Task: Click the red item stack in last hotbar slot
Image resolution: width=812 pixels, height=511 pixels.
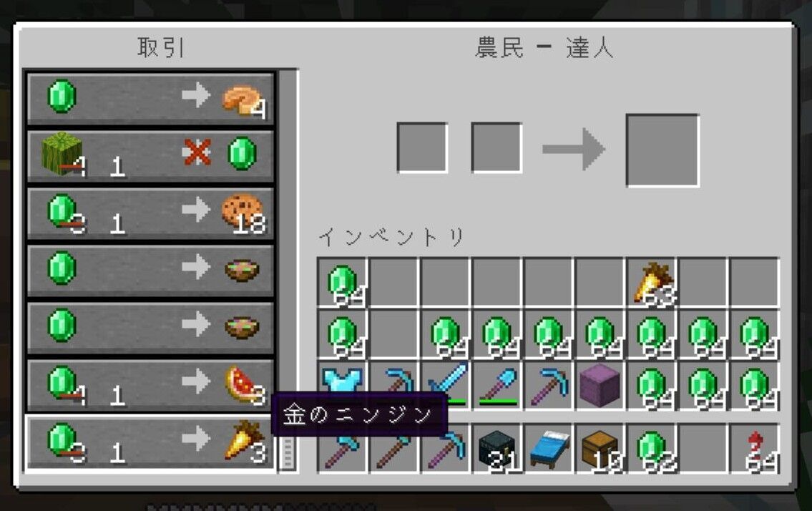Action: click(755, 449)
